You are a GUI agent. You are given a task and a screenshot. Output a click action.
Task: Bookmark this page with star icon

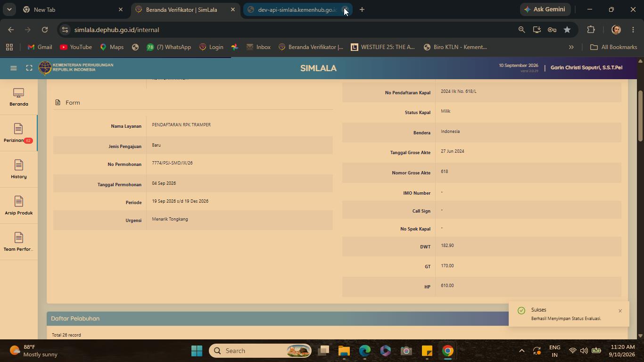click(x=567, y=30)
